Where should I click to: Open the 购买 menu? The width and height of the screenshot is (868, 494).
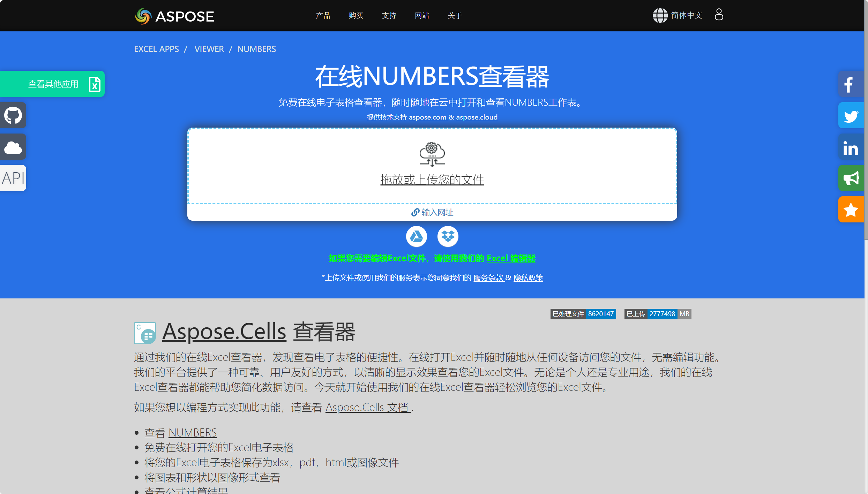[356, 16]
